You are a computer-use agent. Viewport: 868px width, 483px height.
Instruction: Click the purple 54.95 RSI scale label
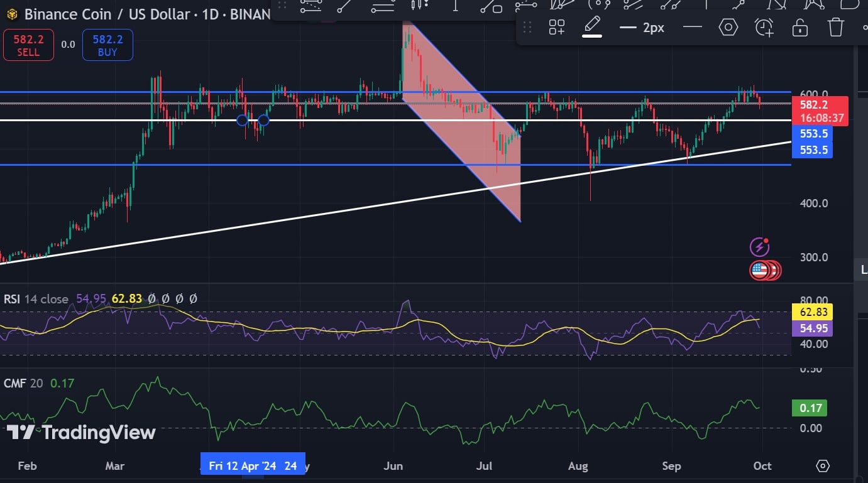click(813, 328)
